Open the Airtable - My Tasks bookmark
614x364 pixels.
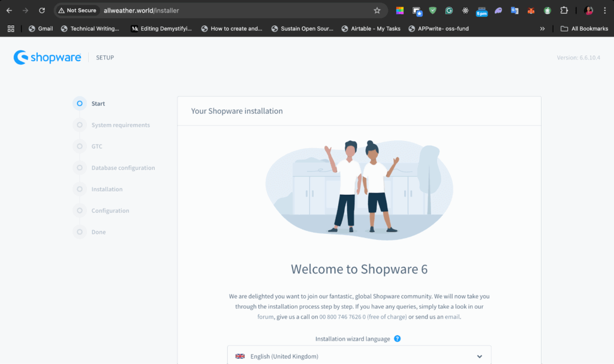pos(371,29)
